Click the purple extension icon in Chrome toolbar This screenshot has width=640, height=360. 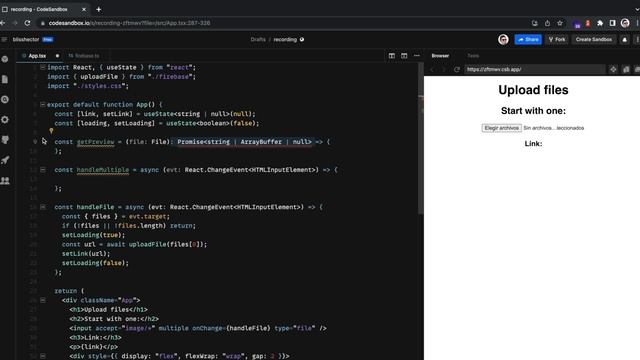576,24
